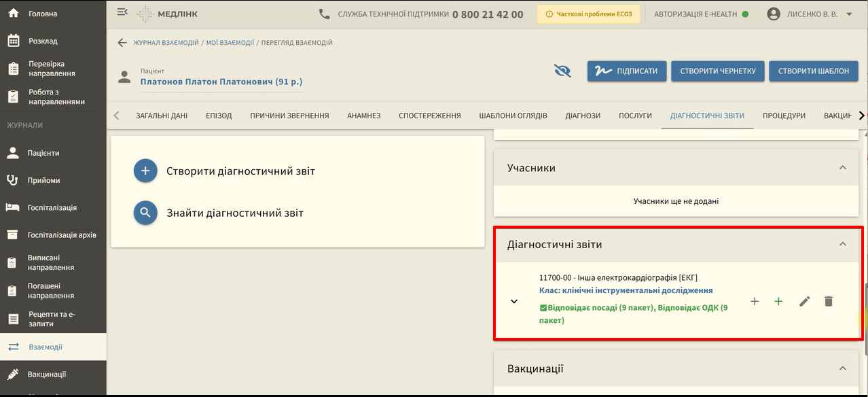Click the blue search circle icon

click(x=145, y=213)
